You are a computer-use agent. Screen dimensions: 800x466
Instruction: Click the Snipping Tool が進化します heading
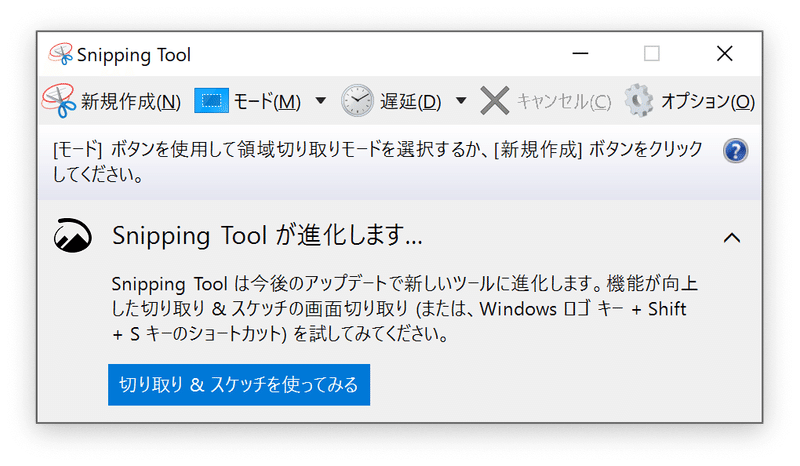pyautogui.click(x=267, y=236)
